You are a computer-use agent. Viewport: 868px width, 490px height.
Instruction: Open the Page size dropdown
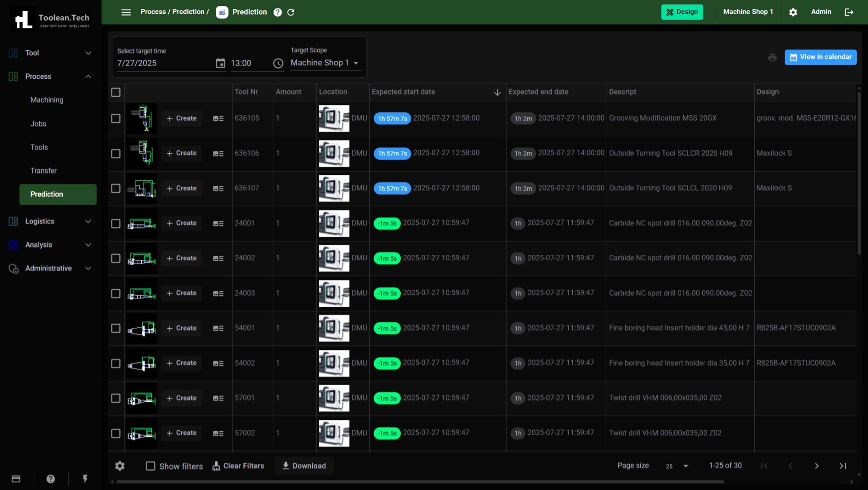pyautogui.click(x=677, y=466)
